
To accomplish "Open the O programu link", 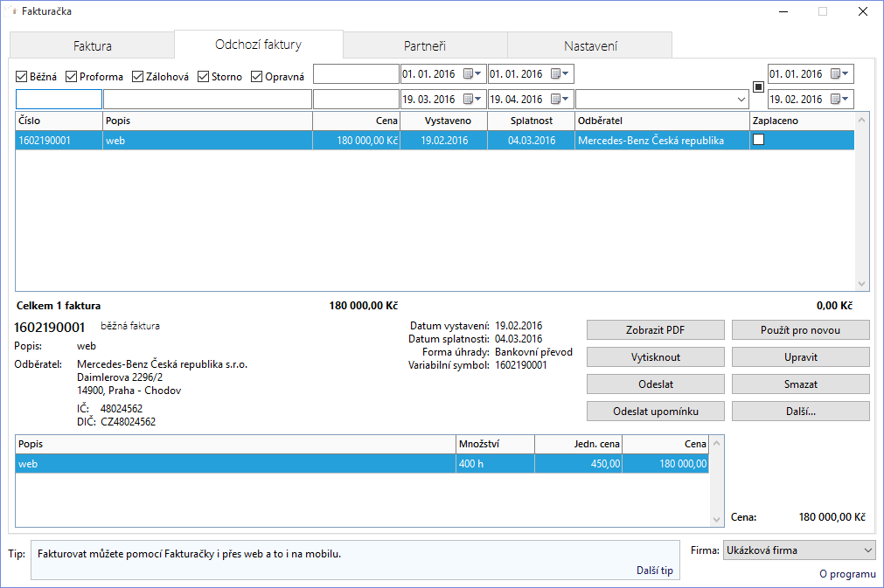I will 847,573.
